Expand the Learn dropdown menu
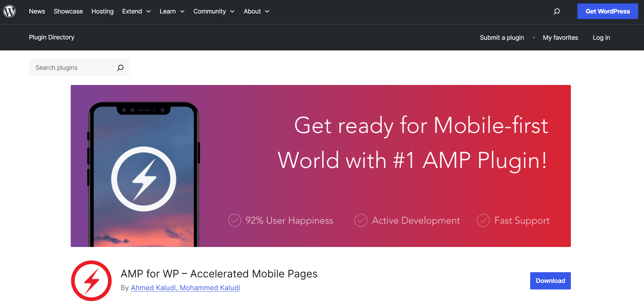 point(172,11)
